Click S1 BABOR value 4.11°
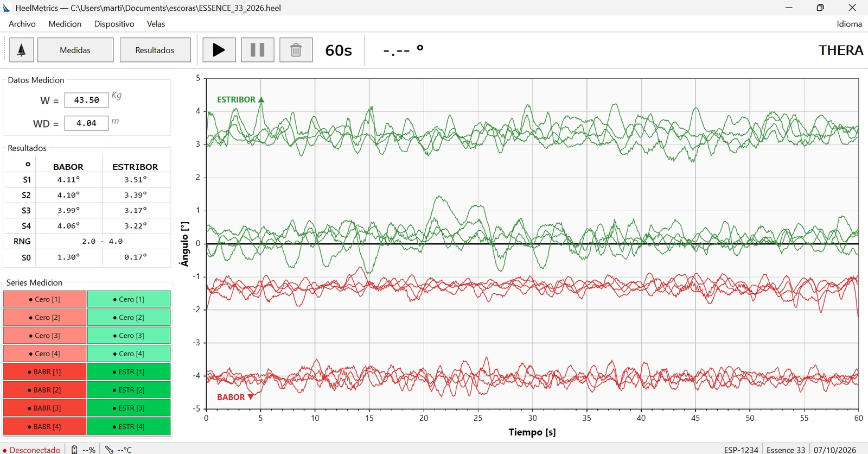This screenshot has height=454, width=868. [x=69, y=179]
